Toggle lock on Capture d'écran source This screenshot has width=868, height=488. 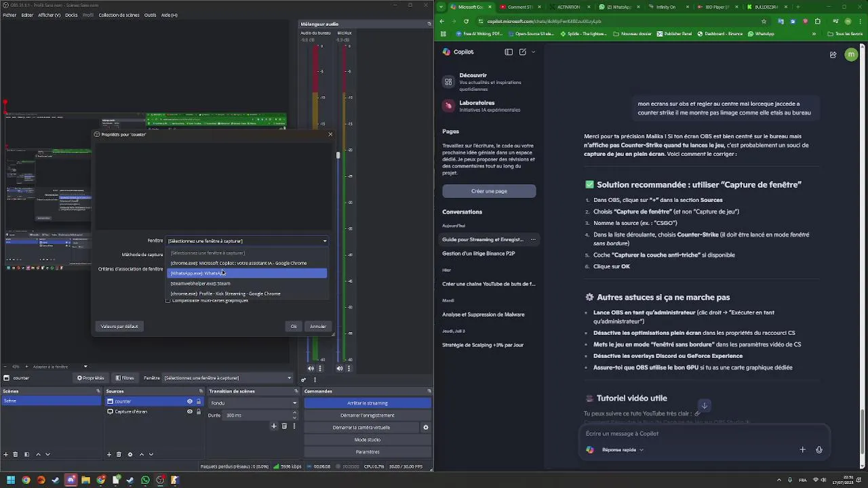pyautogui.click(x=199, y=411)
